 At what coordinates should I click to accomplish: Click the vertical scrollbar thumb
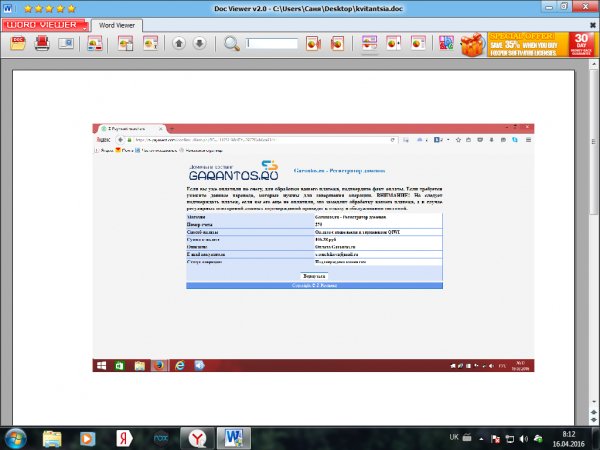pyautogui.click(x=594, y=142)
